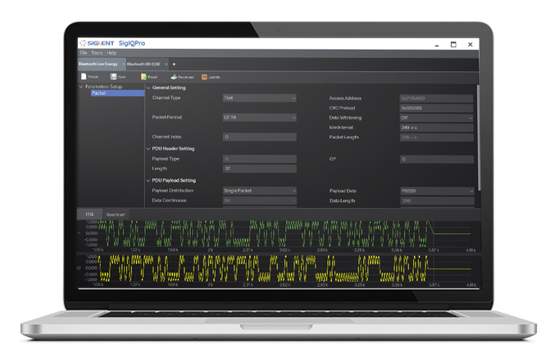Click the Save toolbar icon
Viewport: 560px width, 363px height.
pyautogui.click(x=114, y=77)
